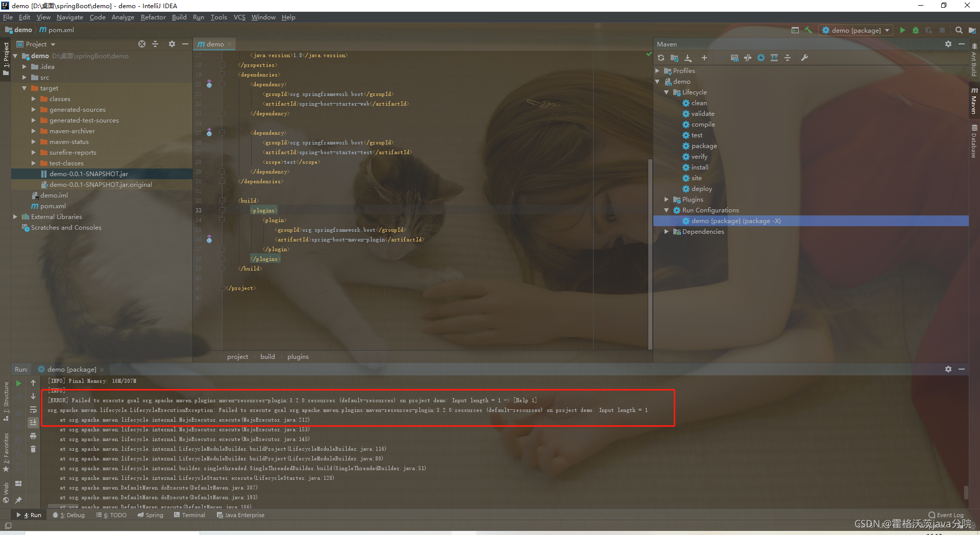Open the Spring tool tab

[x=150, y=515]
